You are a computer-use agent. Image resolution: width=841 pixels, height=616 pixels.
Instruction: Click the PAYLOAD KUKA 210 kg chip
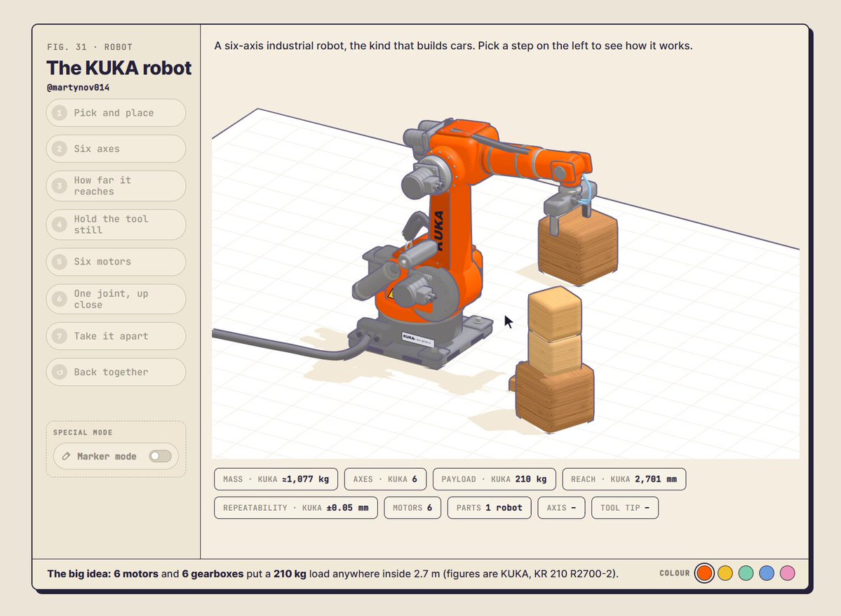click(x=494, y=479)
